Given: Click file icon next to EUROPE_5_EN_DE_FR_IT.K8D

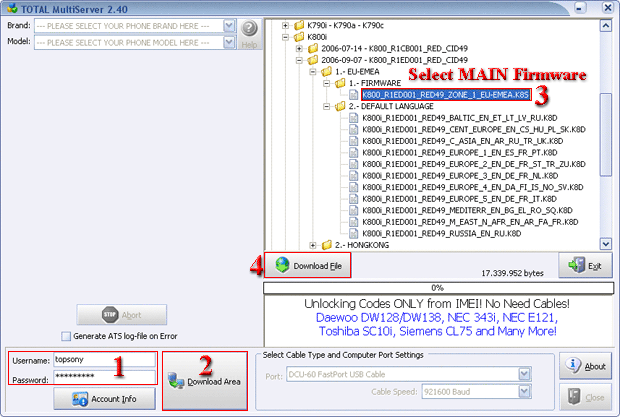Looking at the screenshot, I should pos(353,199).
